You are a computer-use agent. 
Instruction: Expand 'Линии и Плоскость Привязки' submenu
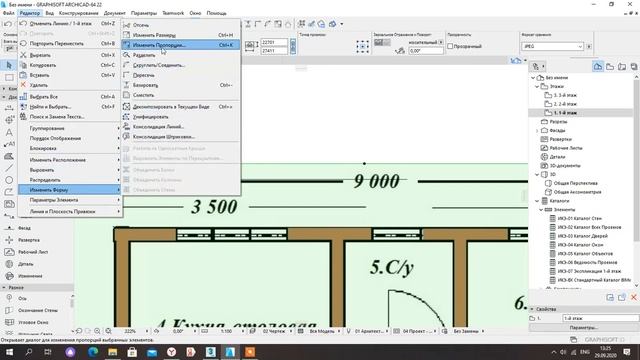(69, 211)
